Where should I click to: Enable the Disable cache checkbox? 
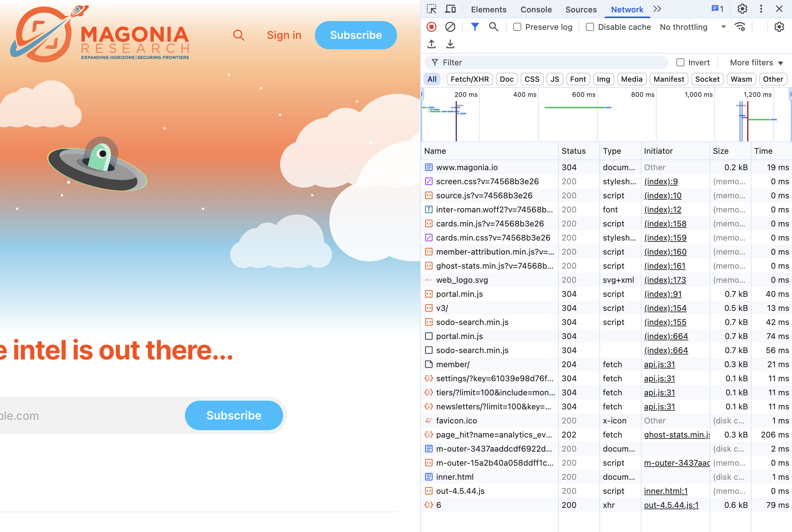[x=590, y=27]
